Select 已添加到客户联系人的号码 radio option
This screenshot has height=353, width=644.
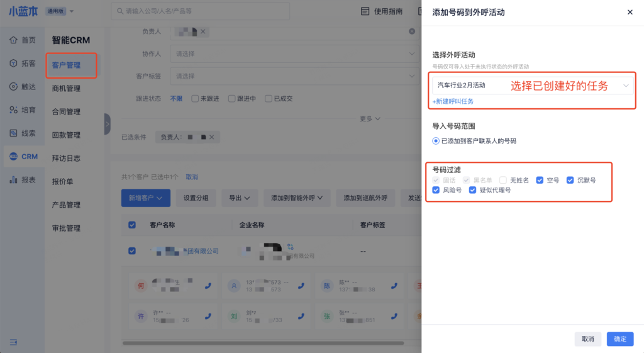[436, 141]
